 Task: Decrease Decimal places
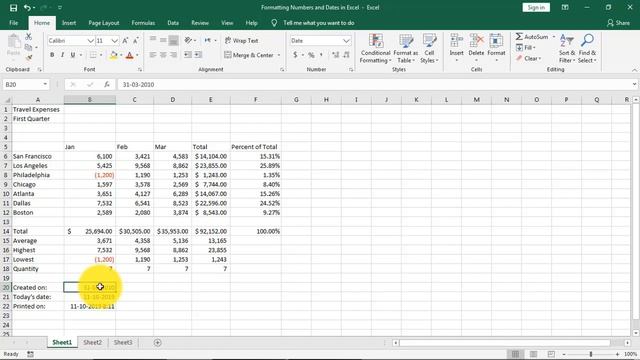click(346, 55)
